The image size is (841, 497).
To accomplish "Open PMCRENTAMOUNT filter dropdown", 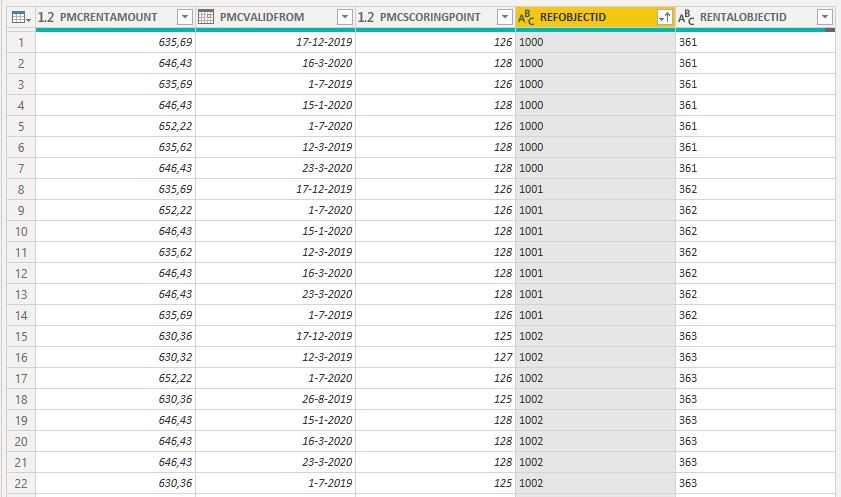I will point(185,17).
